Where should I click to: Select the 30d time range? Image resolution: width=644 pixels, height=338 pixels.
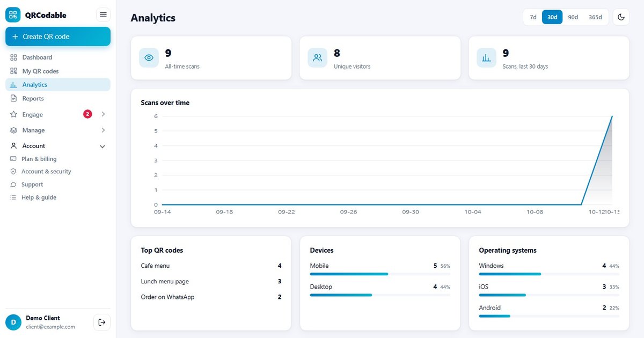tap(552, 17)
